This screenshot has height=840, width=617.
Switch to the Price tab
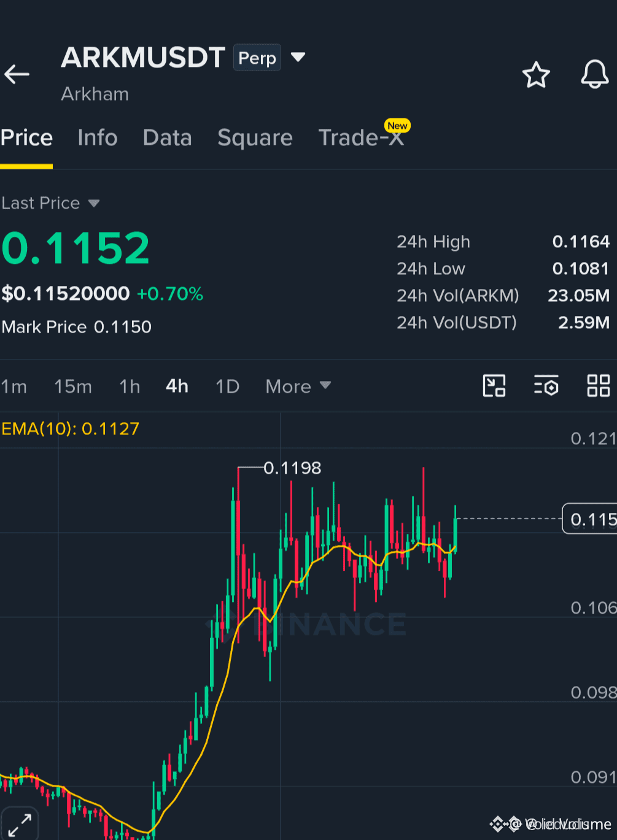pyautogui.click(x=26, y=137)
